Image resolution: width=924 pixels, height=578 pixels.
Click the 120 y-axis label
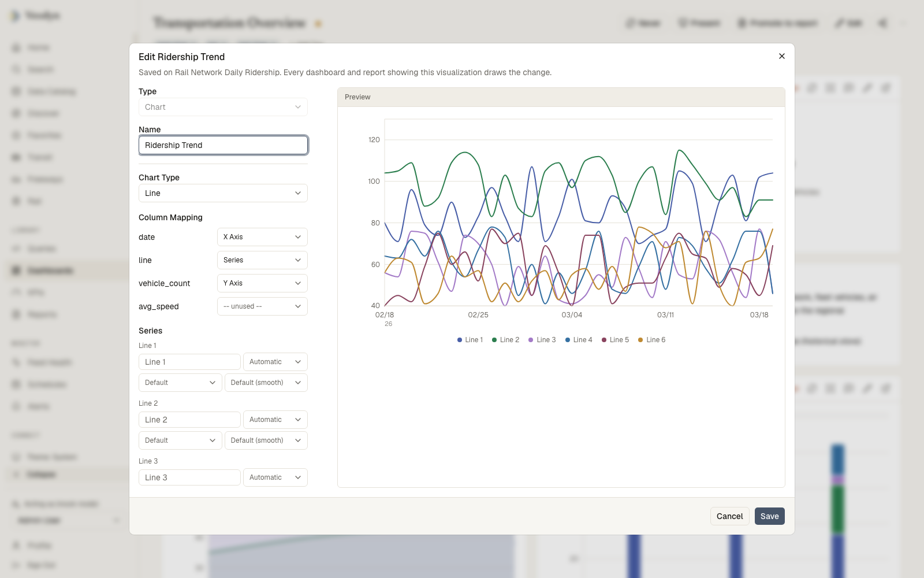coord(374,140)
